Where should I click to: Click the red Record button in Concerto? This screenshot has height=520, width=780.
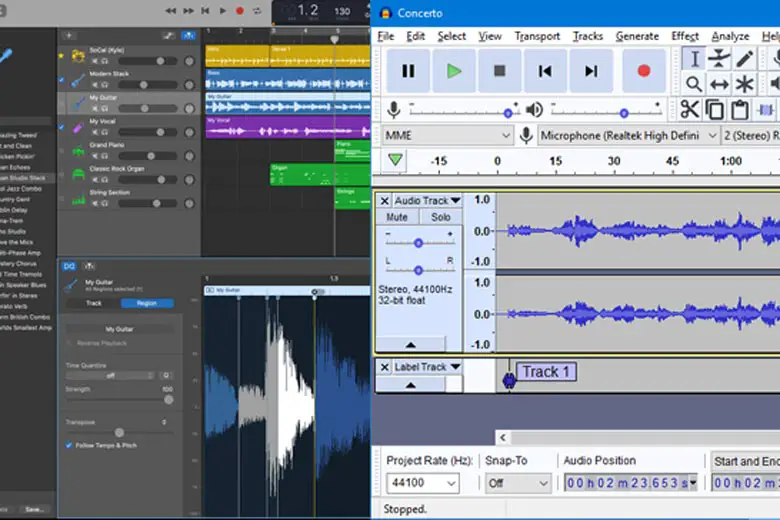(644, 71)
